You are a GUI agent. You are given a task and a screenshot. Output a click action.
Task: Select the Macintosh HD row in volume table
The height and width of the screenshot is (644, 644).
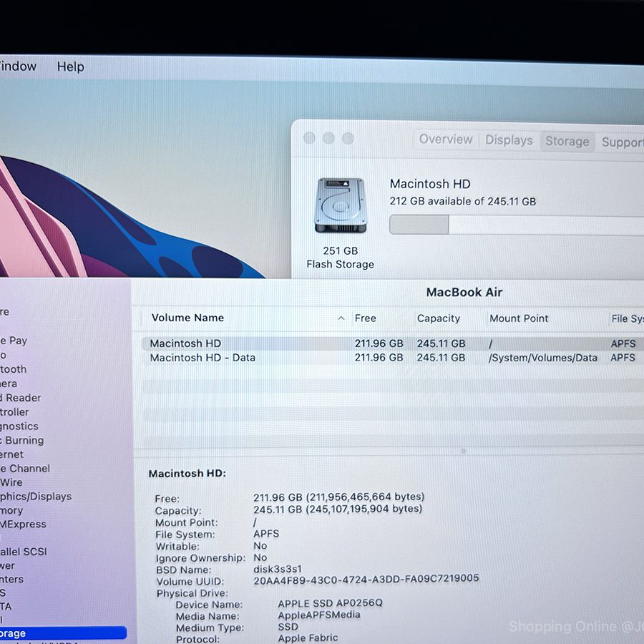[393, 343]
